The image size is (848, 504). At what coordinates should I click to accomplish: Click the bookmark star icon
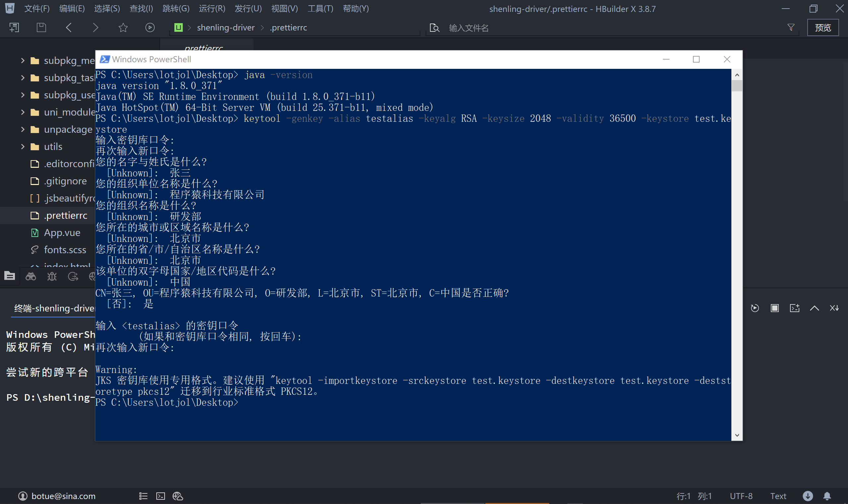tap(123, 27)
